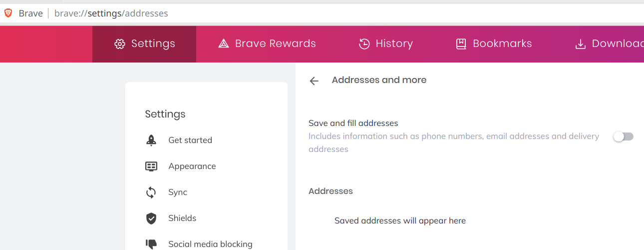Screen dimensions: 644x250
Task: Click the Appearance panel icon
Action: coord(151,166)
